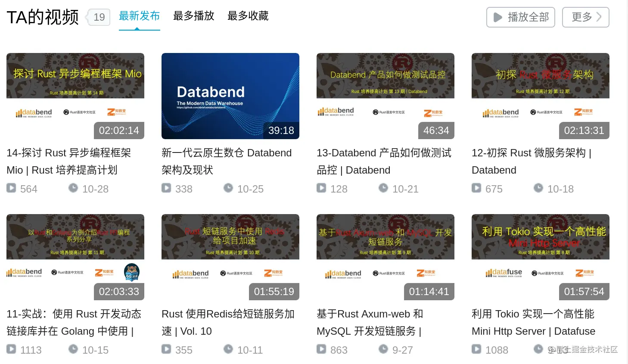Open title link 12-初探 Rust 微服务架构
Screen dimensions: 628x364
532,162
